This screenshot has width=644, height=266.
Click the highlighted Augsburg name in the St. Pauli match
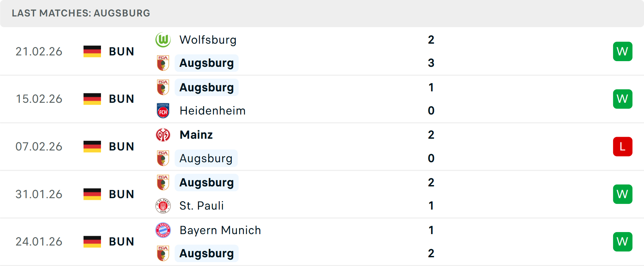[207, 182]
